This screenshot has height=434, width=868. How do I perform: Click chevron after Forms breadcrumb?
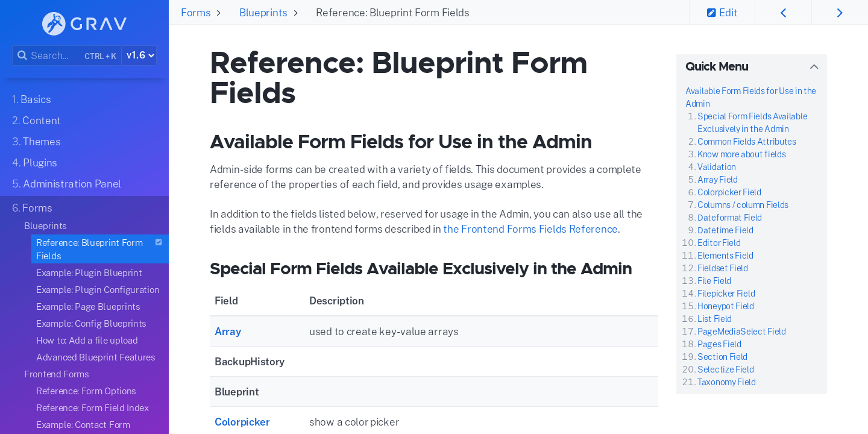pyautogui.click(x=218, y=13)
